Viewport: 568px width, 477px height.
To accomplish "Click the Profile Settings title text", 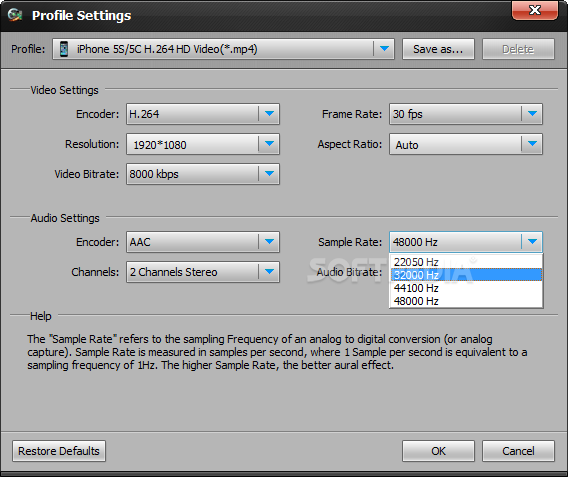I will [x=82, y=16].
